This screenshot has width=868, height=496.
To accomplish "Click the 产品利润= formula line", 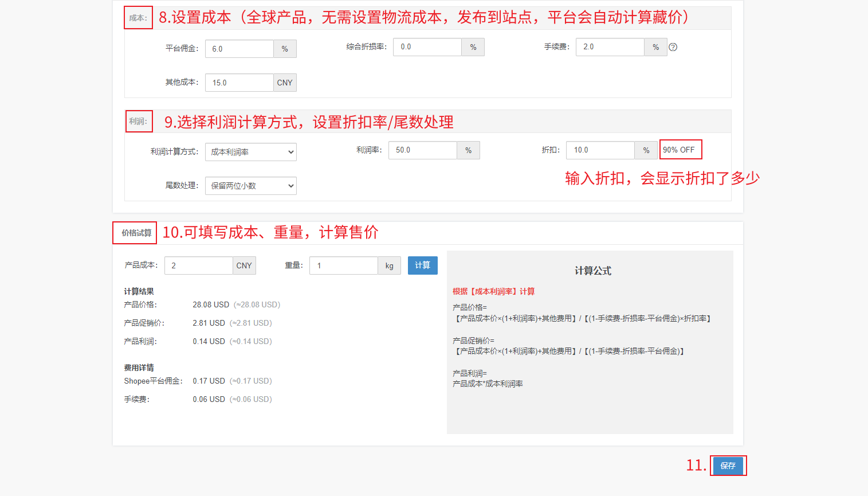I will point(470,373).
